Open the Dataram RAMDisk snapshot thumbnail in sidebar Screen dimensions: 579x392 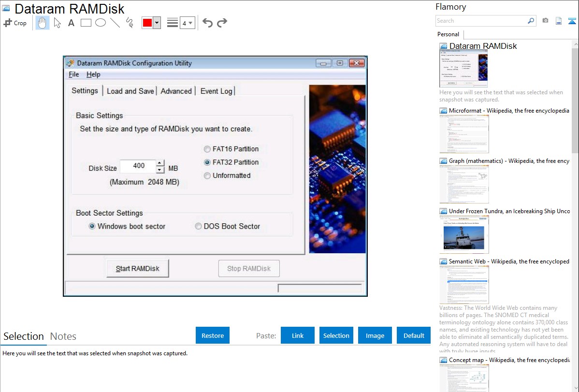[x=464, y=70]
